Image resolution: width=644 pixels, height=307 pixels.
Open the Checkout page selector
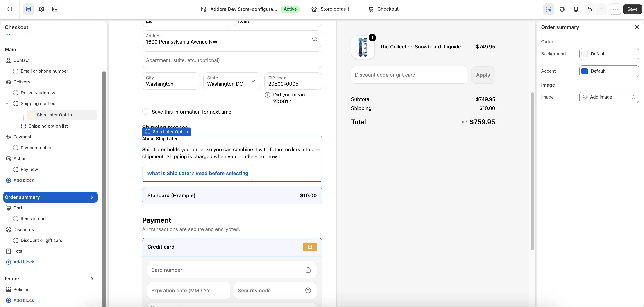383,9
